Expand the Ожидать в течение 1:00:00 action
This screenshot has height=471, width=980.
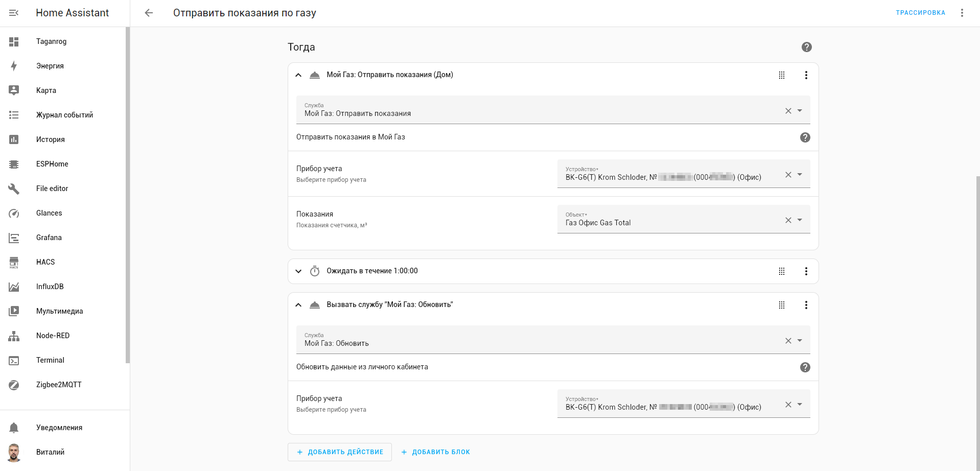[298, 271]
